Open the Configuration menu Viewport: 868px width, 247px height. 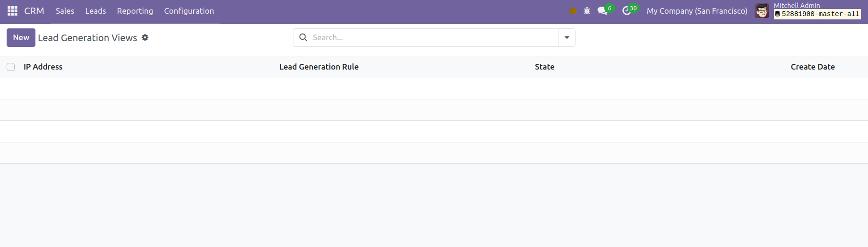point(189,11)
